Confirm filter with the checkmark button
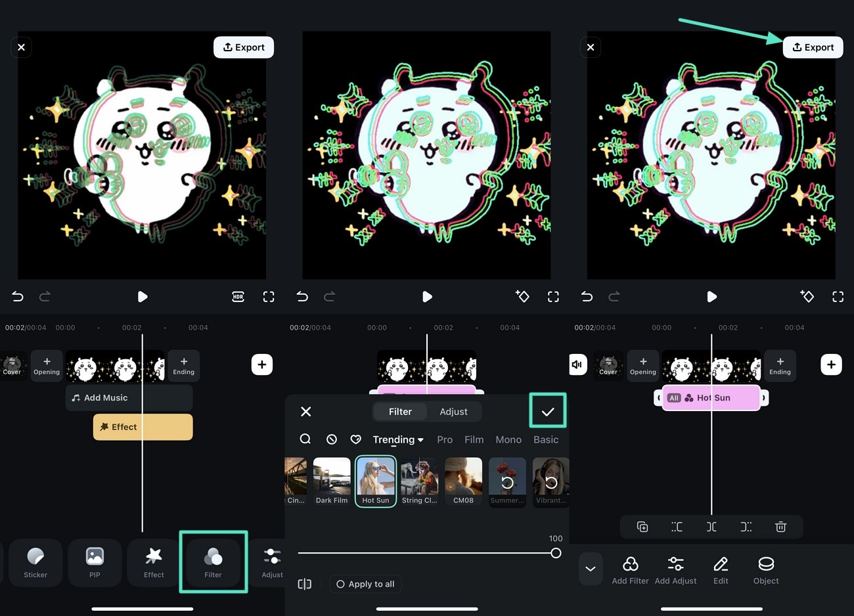The image size is (854, 616). (548, 411)
